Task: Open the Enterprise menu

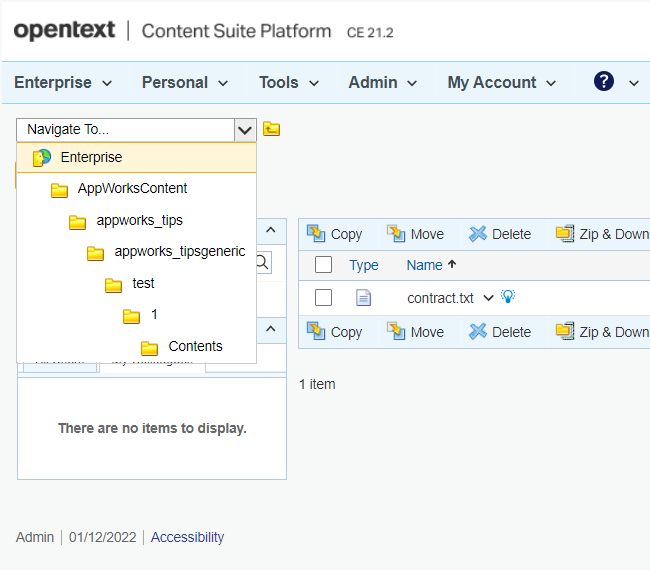Action: [63, 83]
